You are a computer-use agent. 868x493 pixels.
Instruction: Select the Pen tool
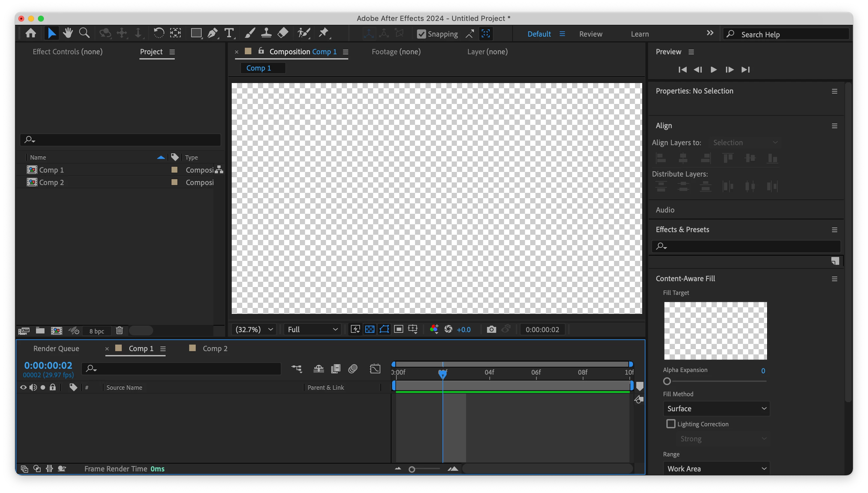pos(212,33)
